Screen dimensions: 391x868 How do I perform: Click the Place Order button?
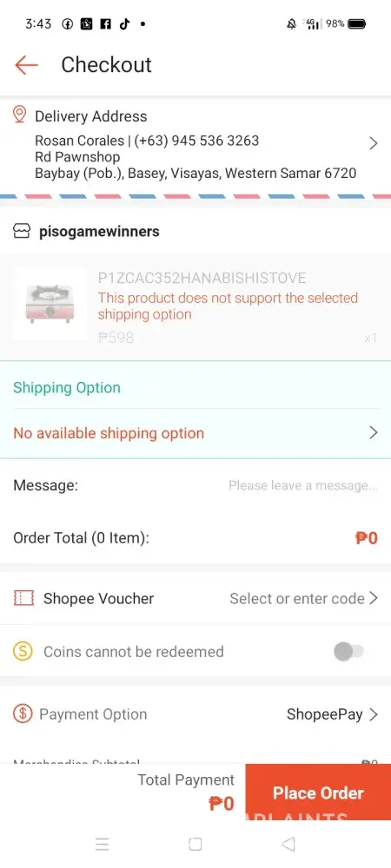(318, 792)
